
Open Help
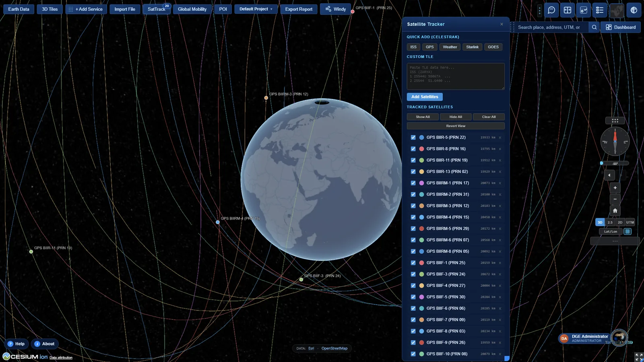tap(16, 344)
